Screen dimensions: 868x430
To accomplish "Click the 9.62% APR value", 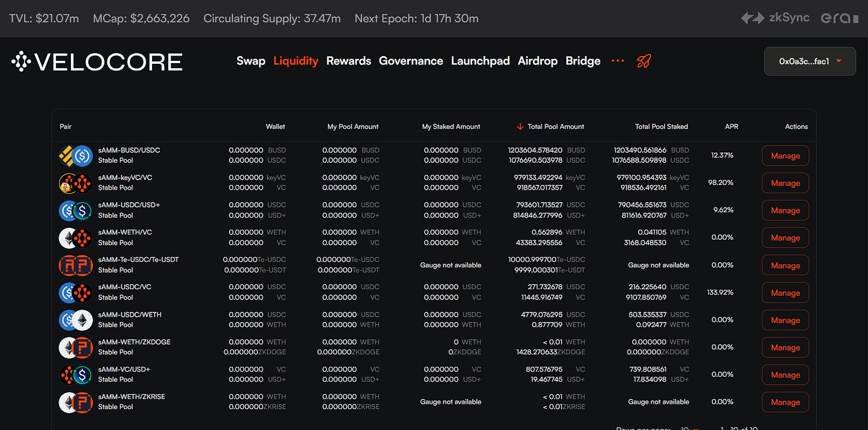I will coord(723,210).
